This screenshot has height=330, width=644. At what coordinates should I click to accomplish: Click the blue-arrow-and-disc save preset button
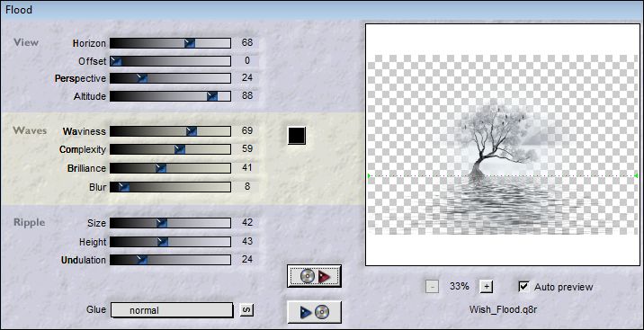pyautogui.click(x=314, y=313)
